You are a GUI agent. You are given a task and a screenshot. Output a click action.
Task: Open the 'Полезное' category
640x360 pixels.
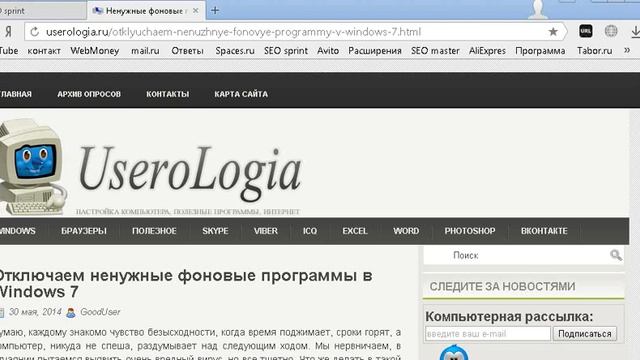(x=154, y=231)
